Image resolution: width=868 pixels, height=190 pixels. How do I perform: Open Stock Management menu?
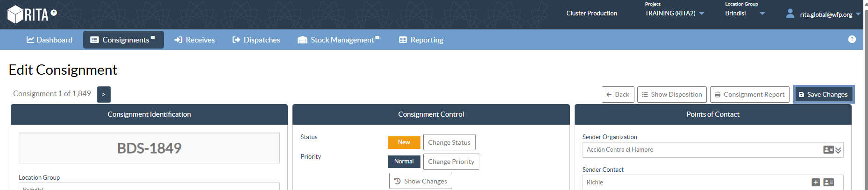coord(338,40)
